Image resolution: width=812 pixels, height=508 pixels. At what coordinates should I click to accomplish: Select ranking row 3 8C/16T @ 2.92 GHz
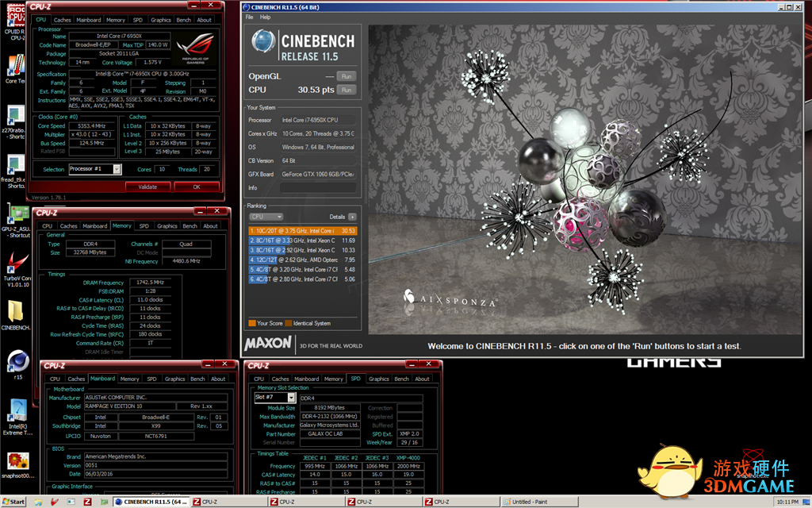point(302,250)
